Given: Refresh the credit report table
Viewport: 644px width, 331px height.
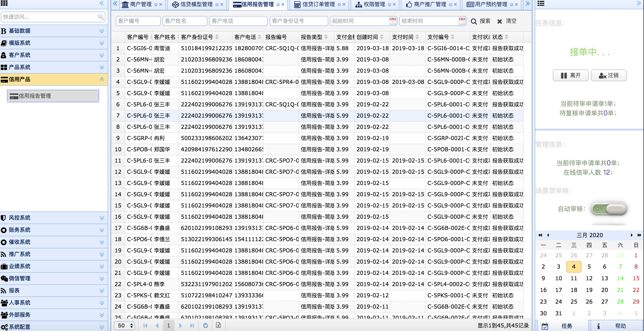Looking at the screenshot, I should (205, 325).
